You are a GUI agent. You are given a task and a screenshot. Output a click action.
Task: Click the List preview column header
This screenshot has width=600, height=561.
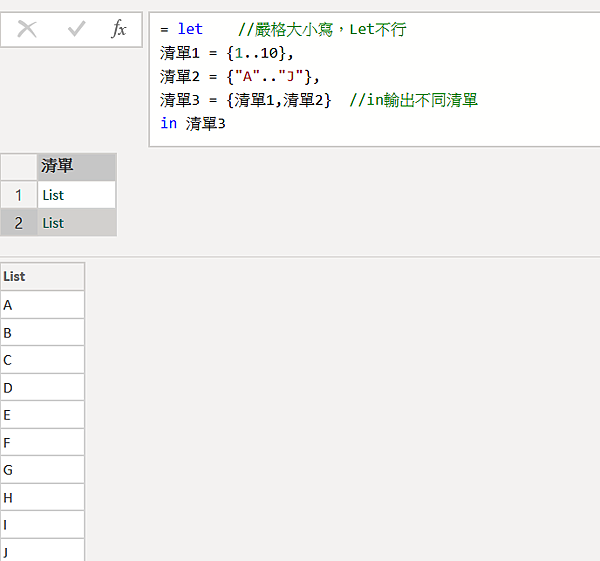pyautogui.click(x=42, y=276)
